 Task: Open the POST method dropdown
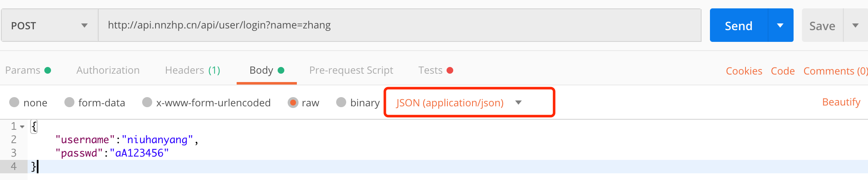[49, 26]
